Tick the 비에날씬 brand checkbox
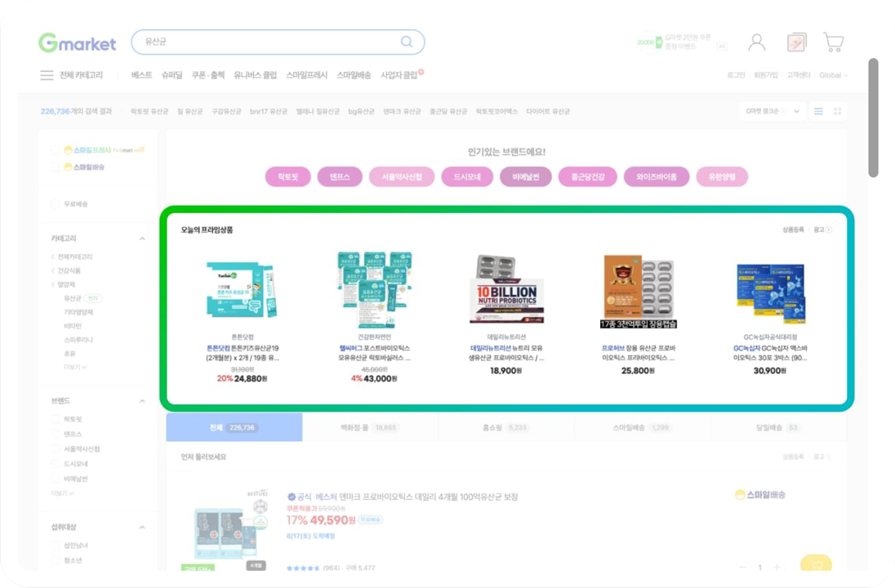 56,479
